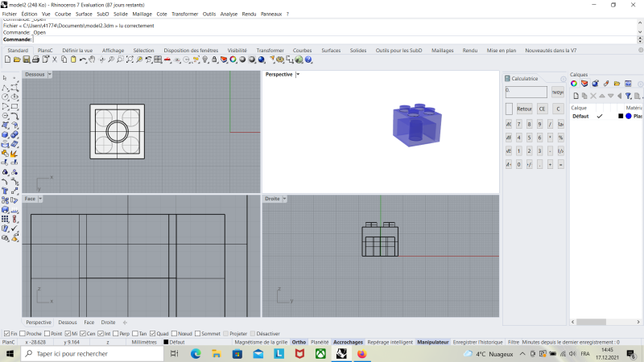Toggle the Perp osnap checkbox
Image resolution: width=644 pixels, height=362 pixels.
coord(116,333)
